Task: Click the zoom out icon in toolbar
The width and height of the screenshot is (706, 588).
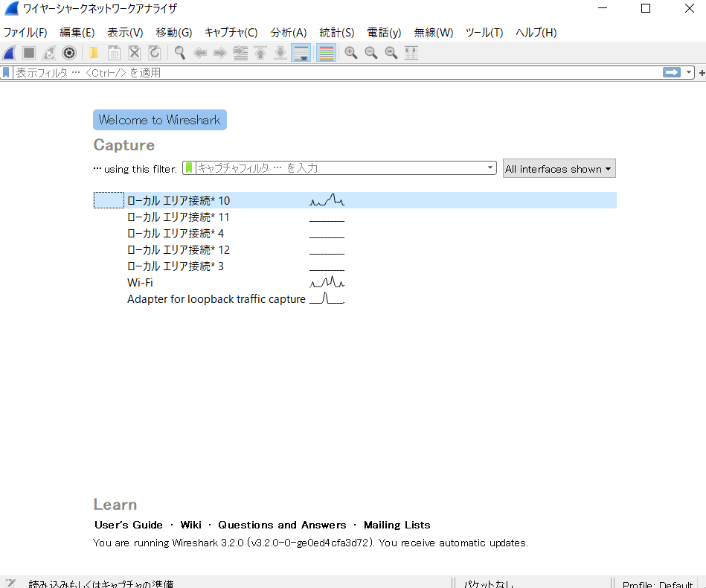Action: [371, 53]
